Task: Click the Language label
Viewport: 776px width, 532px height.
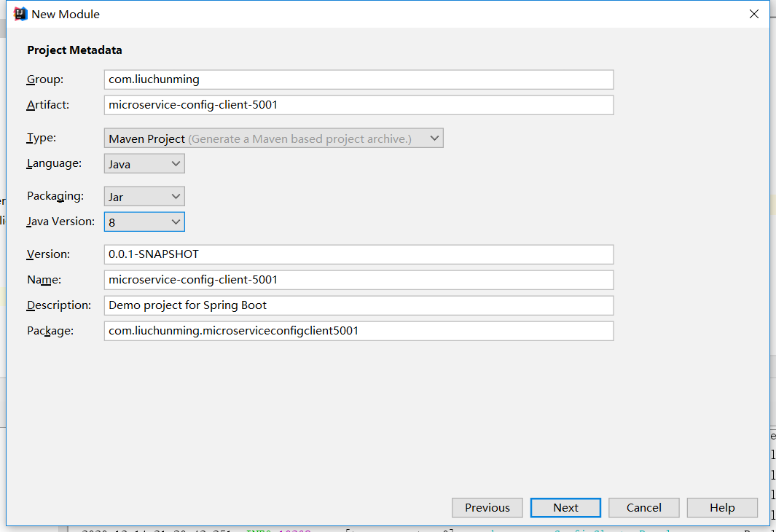Action: pos(55,163)
